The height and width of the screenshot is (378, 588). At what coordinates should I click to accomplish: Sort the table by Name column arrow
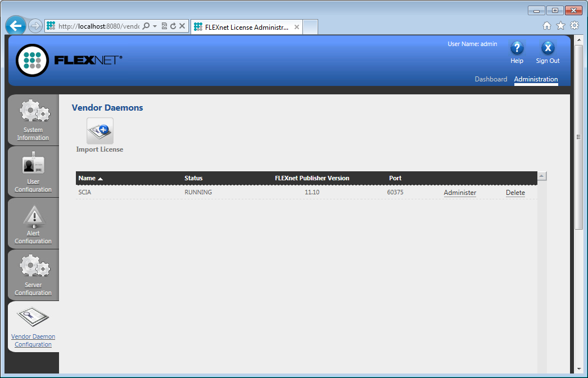(100, 179)
